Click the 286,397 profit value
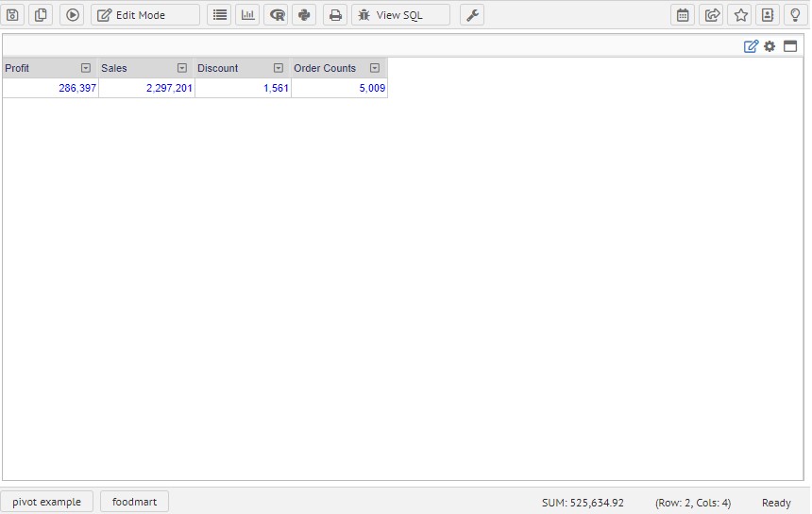This screenshot has width=812, height=514. pos(77,88)
